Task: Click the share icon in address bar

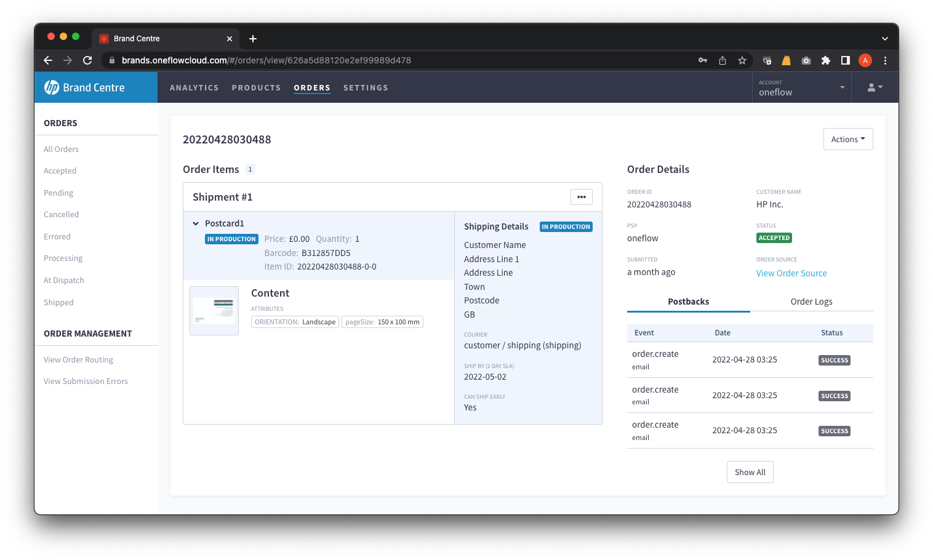Action: coord(723,60)
